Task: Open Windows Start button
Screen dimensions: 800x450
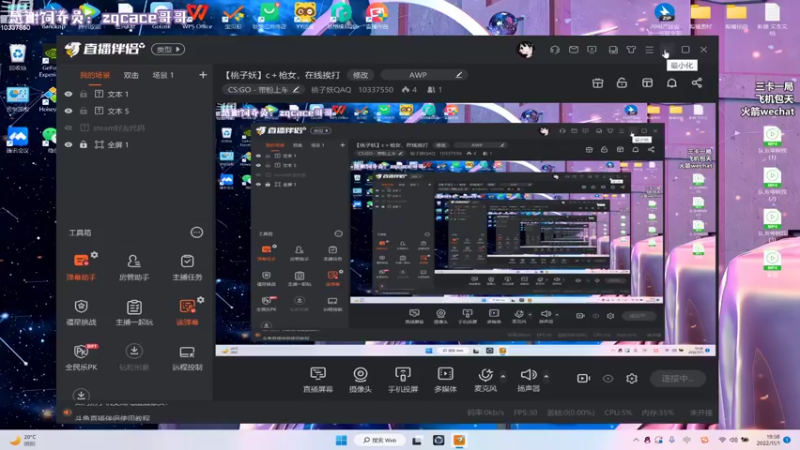Action: [341, 440]
